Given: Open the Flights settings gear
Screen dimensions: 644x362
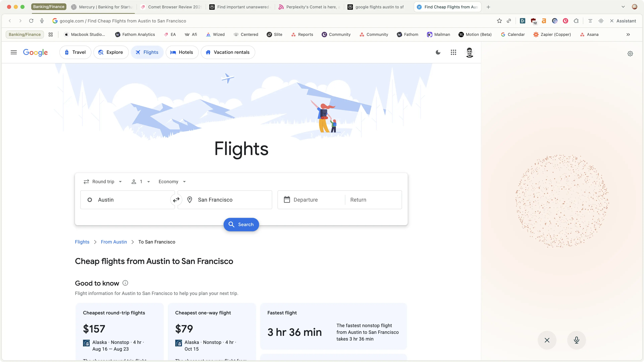Looking at the screenshot, I should coord(630,53).
